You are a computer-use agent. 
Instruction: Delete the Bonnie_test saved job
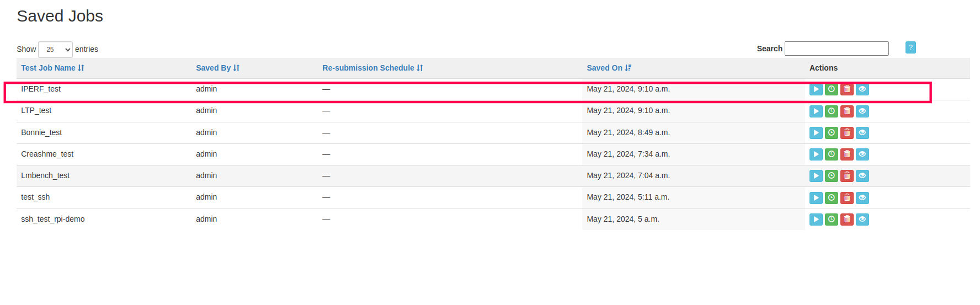(x=846, y=133)
